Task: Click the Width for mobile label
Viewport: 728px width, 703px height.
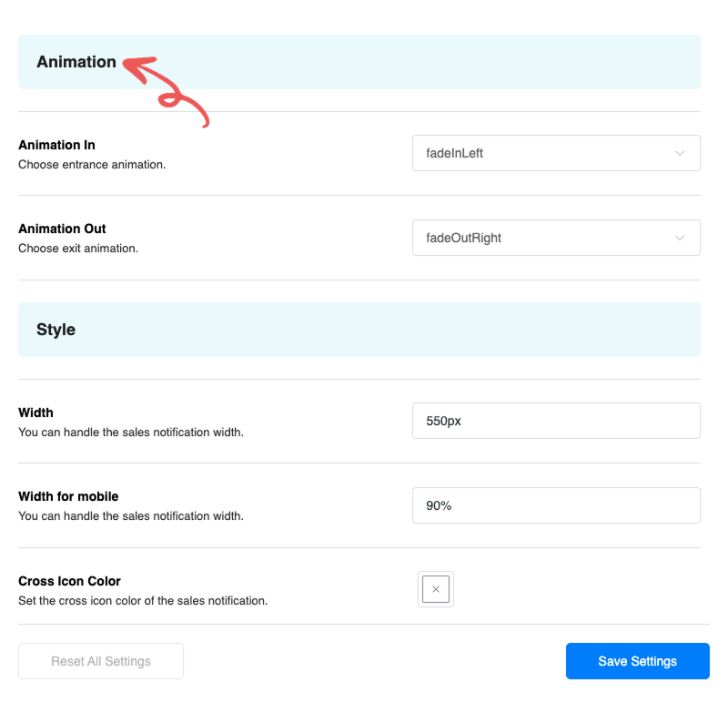Action: (67, 496)
